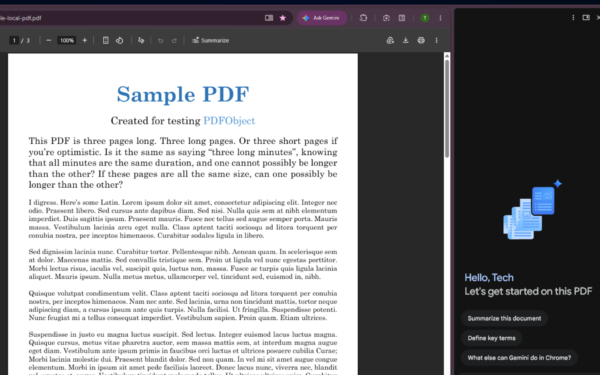This screenshot has width=600, height=375.
Task: Click the PDF vertical scrollbar thumb
Action: coord(447,108)
